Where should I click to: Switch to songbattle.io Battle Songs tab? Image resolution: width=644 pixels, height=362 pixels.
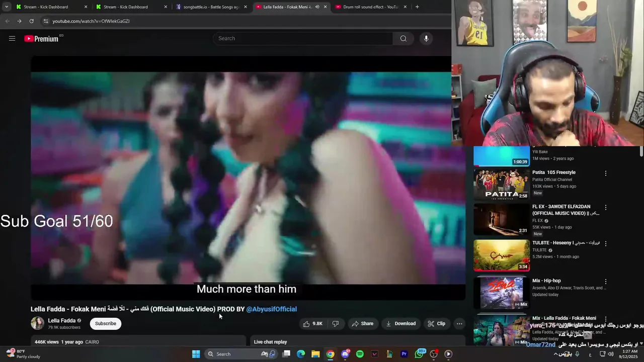[211, 7]
